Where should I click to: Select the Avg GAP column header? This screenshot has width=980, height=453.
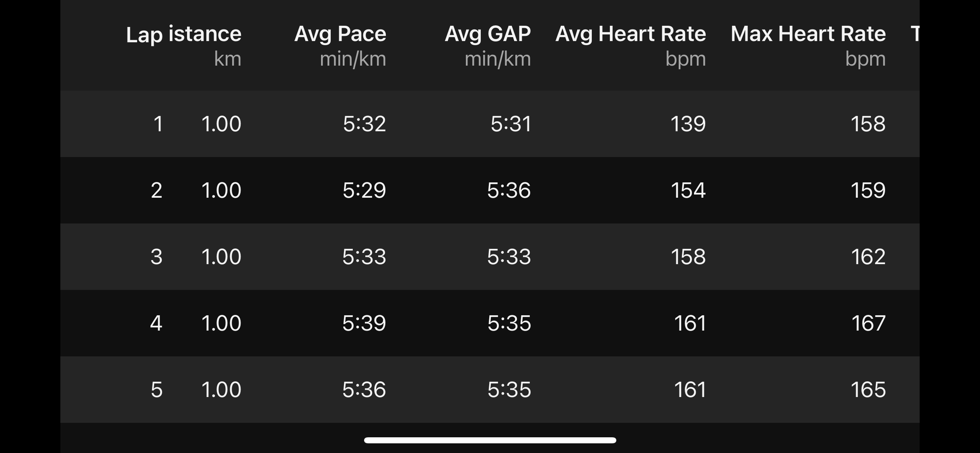coord(488,46)
